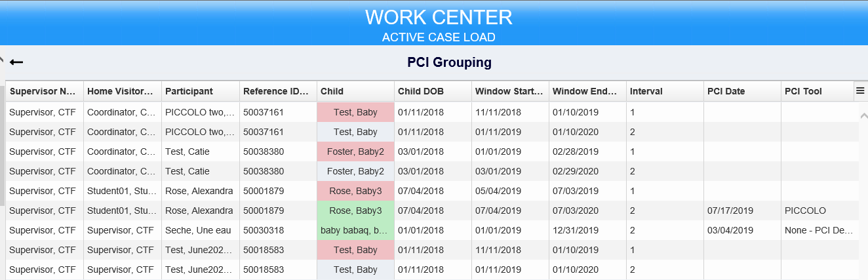Sort by Home Visitor column header
Viewport: 868px width, 280px height.
point(123,91)
